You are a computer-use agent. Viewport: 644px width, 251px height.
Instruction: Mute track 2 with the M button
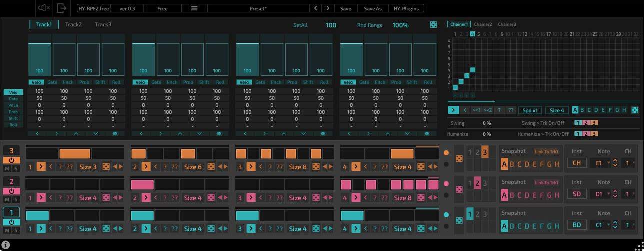pos(7,200)
